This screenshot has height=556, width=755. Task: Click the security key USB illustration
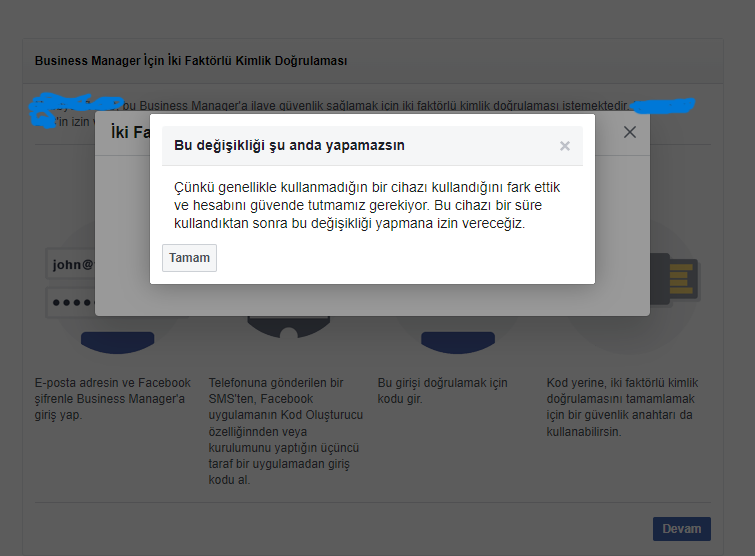click(x=675, y=279)
